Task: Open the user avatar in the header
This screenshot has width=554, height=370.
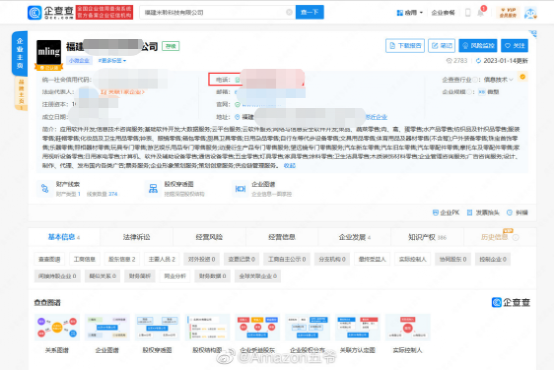Action: click(x=530, y=13)
